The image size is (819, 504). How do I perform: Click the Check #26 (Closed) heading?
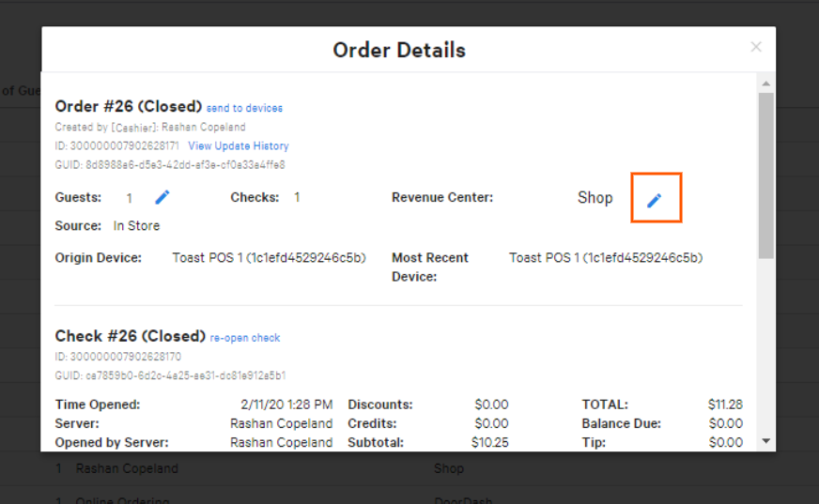pos(130,336)
